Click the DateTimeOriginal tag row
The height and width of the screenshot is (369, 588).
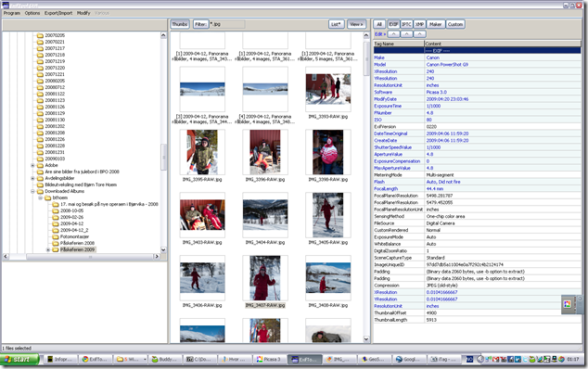point(477,134)
